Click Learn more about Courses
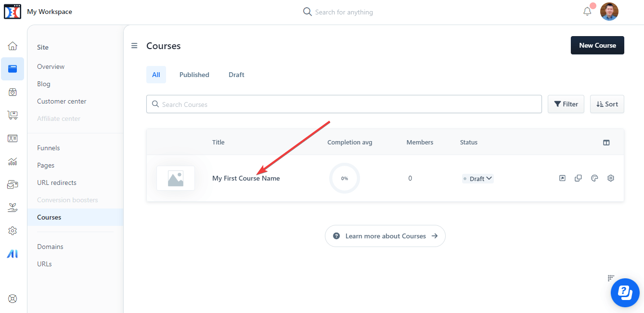Viewport: 644px width, 313px height. (385, 236)
